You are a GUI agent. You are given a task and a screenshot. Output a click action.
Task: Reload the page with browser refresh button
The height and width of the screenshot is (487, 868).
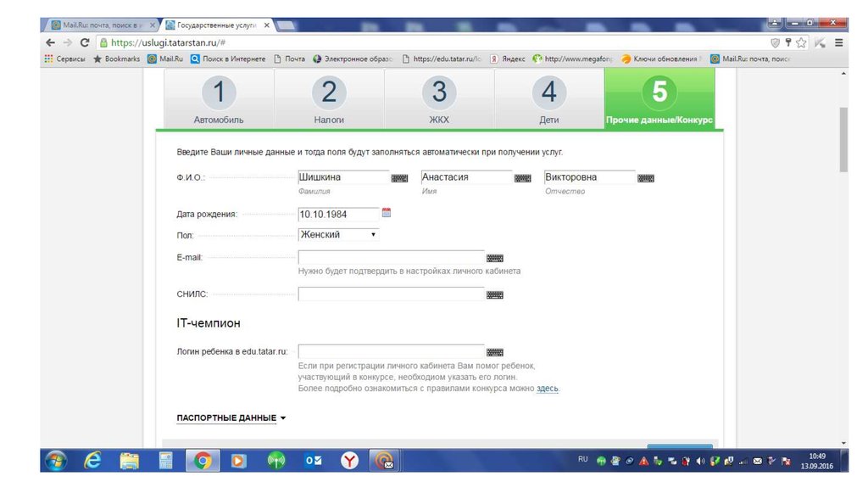(85, 42)
